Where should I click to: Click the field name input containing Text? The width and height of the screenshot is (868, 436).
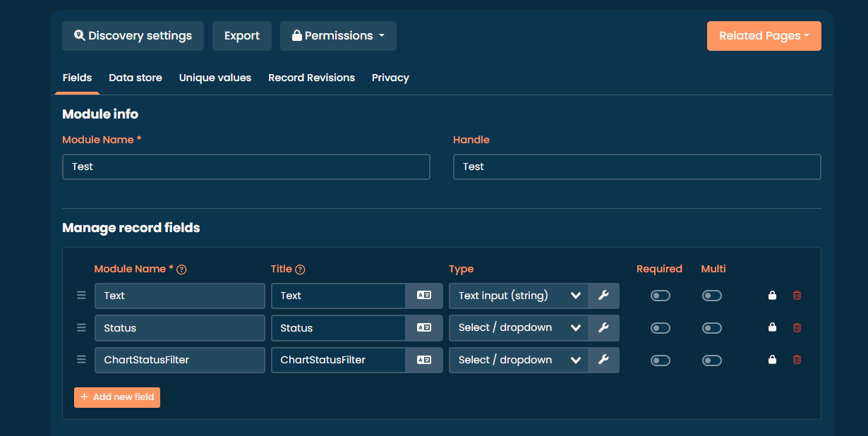(180, 296)
